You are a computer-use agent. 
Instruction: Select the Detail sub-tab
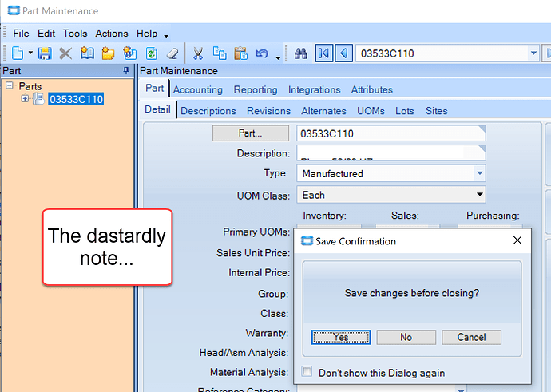(157, 109)
